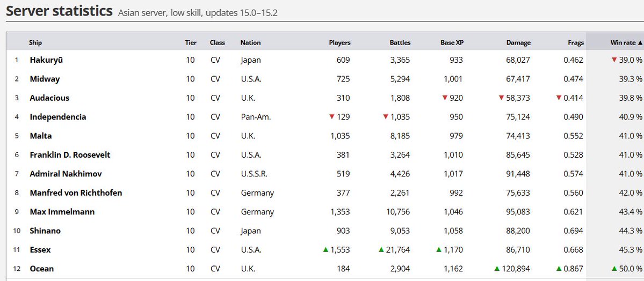Viewport: 644px width, 281px height.
Task: Click row number 12 beside Ocean
Action: (17, 269)
